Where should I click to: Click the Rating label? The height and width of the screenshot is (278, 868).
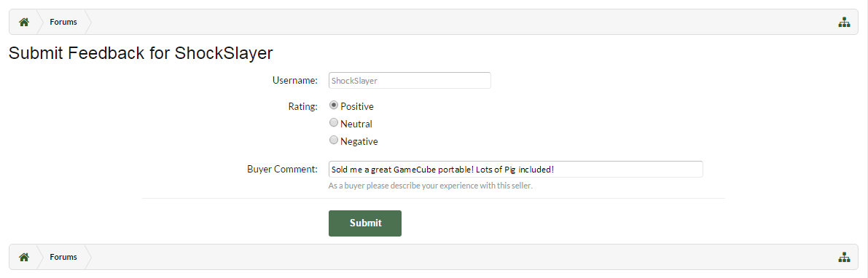coord(302,106)
